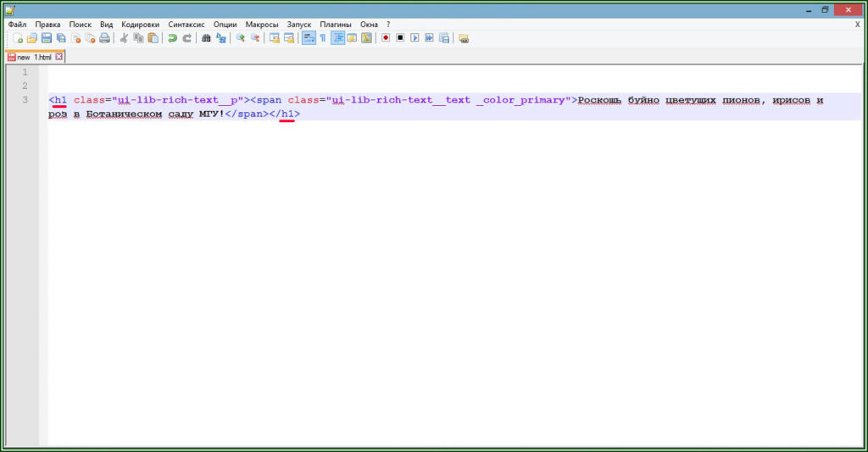
Task: Click the text "Ботаническом" in the editor
Action: [124, 114]
